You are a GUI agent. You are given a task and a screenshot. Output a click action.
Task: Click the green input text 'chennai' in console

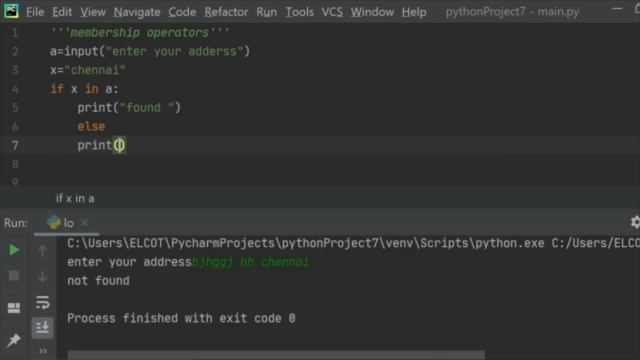285,262
